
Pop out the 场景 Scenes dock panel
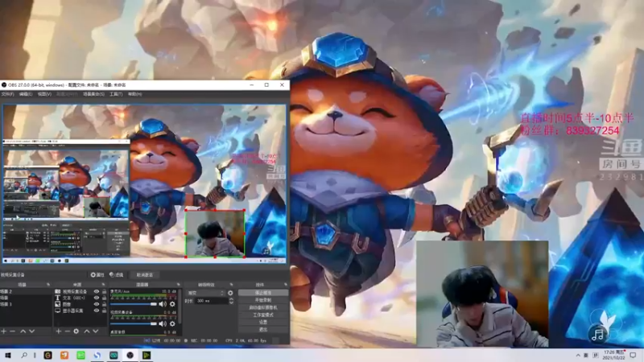click(48, 285)
